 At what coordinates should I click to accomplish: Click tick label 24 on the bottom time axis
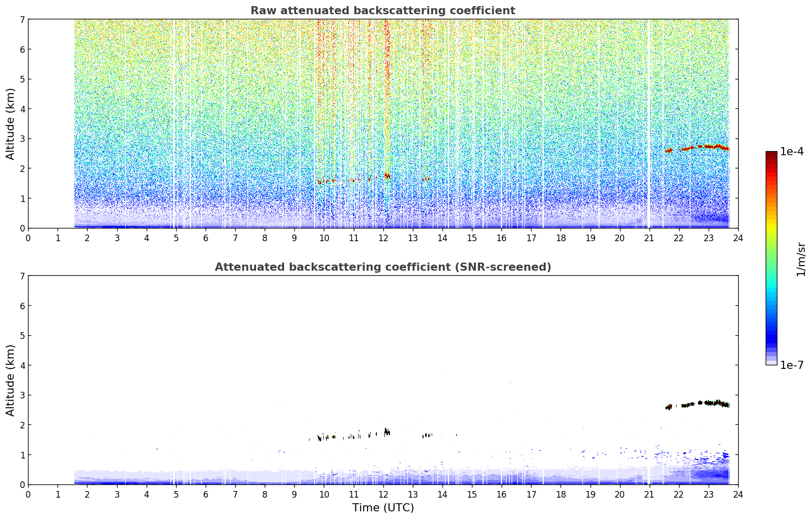point(738,494)
